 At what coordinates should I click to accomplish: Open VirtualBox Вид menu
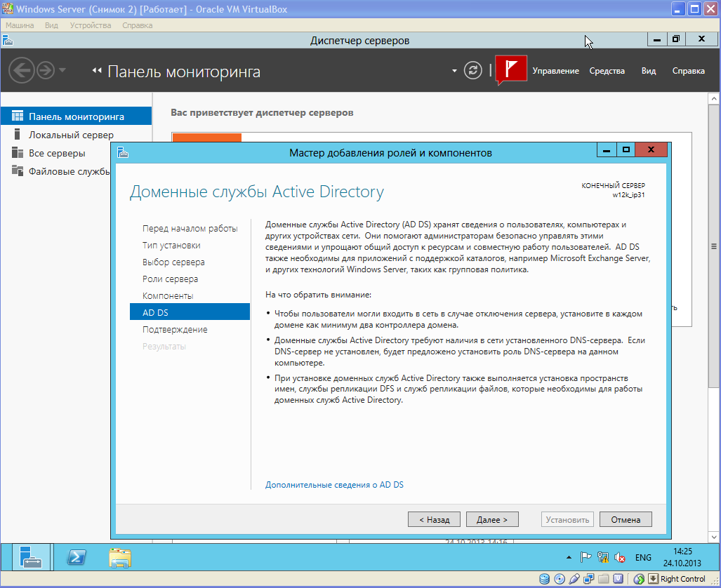(x=51, y=25)
